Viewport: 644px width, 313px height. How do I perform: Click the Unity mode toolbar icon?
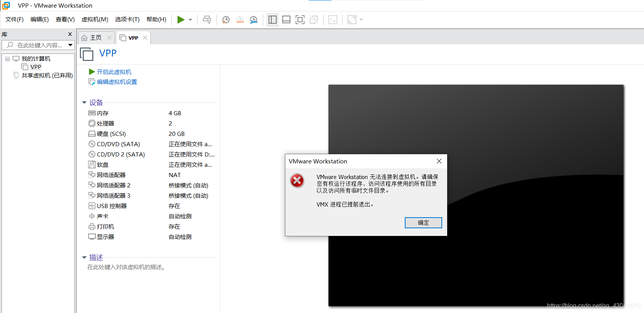314,19
